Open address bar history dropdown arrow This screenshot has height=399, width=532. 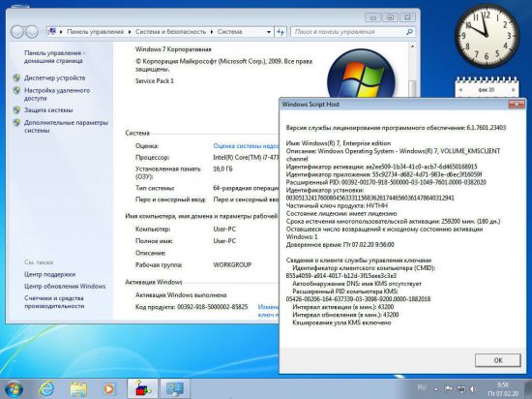[269, 32]
